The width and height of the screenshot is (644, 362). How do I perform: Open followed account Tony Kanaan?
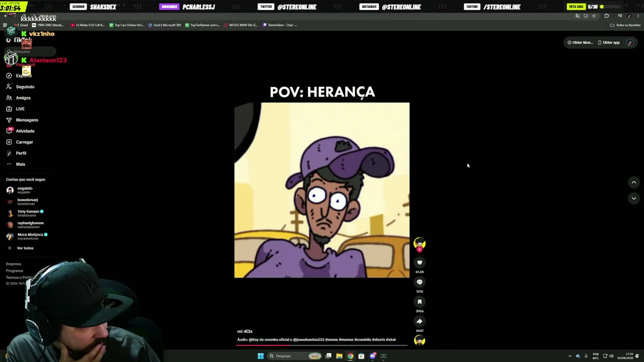(x=25, y=213)
